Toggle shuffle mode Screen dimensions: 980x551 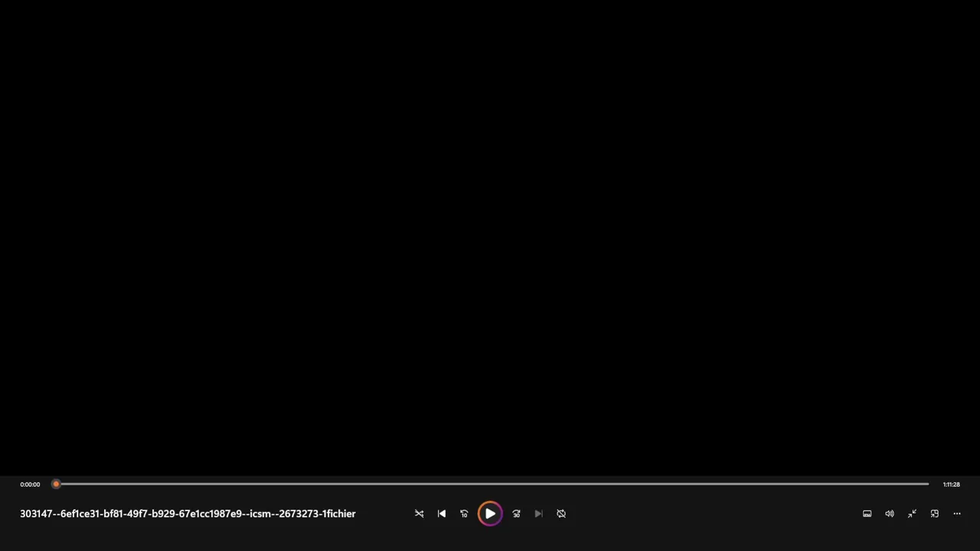[419, 514]
